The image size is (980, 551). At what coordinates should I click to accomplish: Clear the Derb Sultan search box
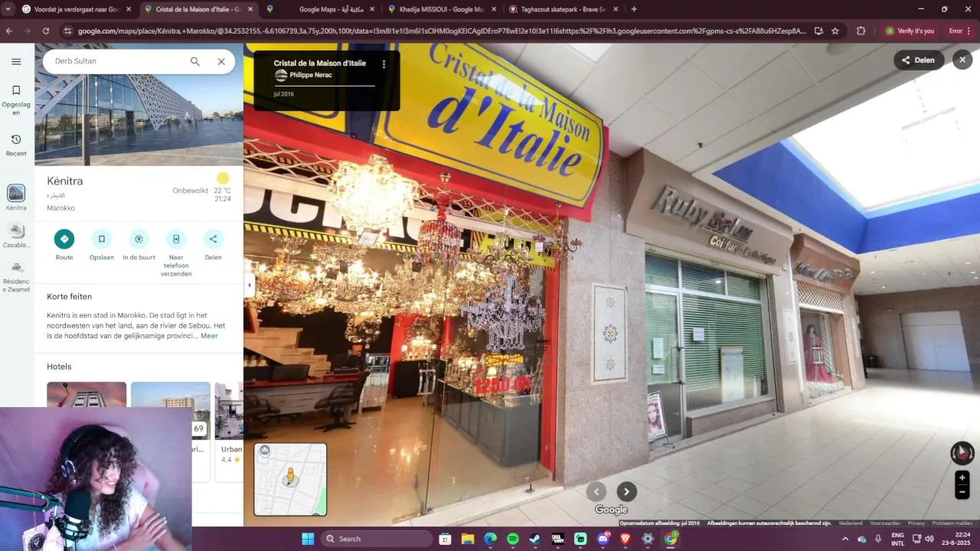[x=221, y=61]
